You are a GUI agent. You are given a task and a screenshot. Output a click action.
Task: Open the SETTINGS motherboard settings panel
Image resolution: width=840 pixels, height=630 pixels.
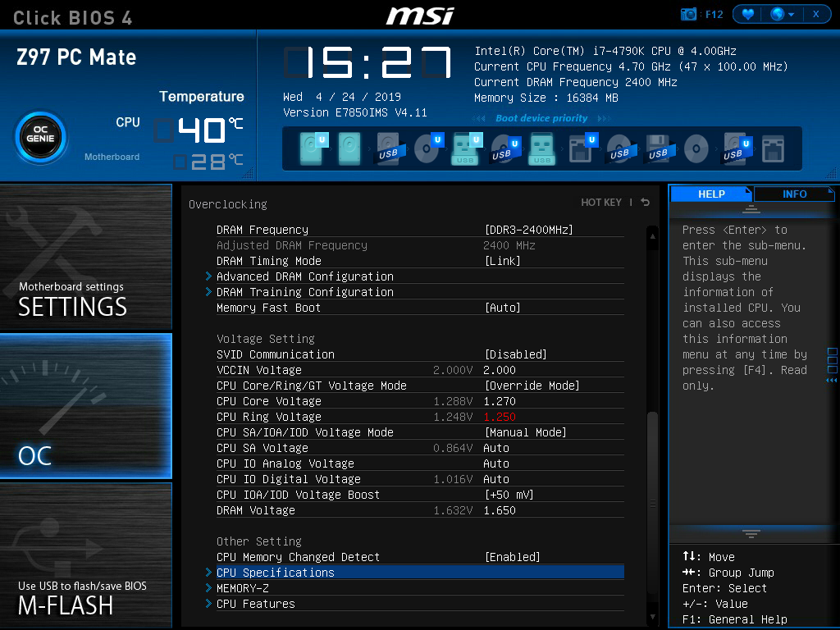click(x=85, y=257)
